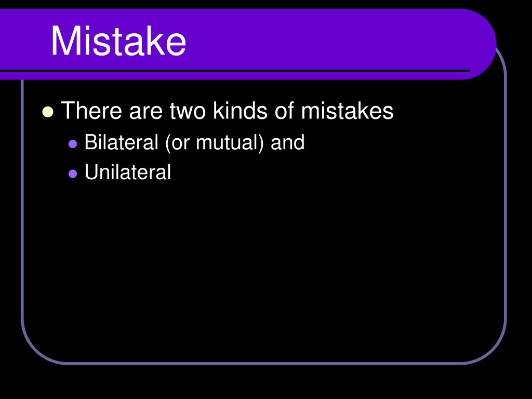The height and width of the screenshot is (399, 532).
Task: Click the word 'two' in first bullet
Action: (x=188, y=111)
